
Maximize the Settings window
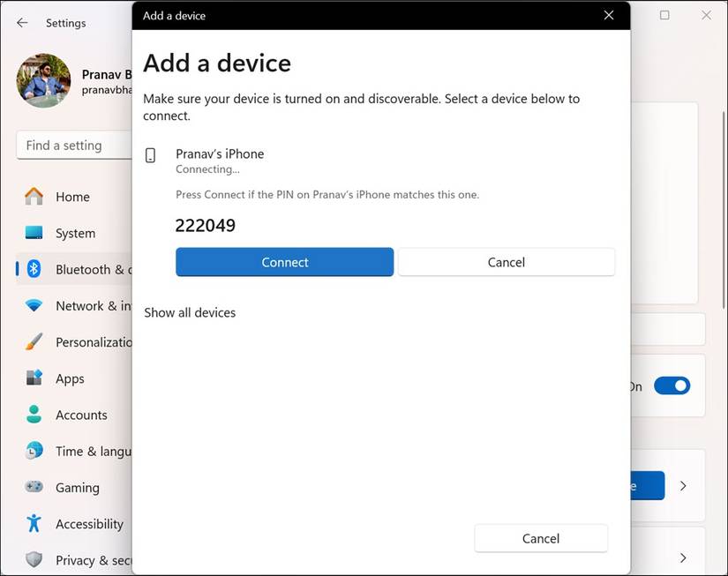click(664, 15)
